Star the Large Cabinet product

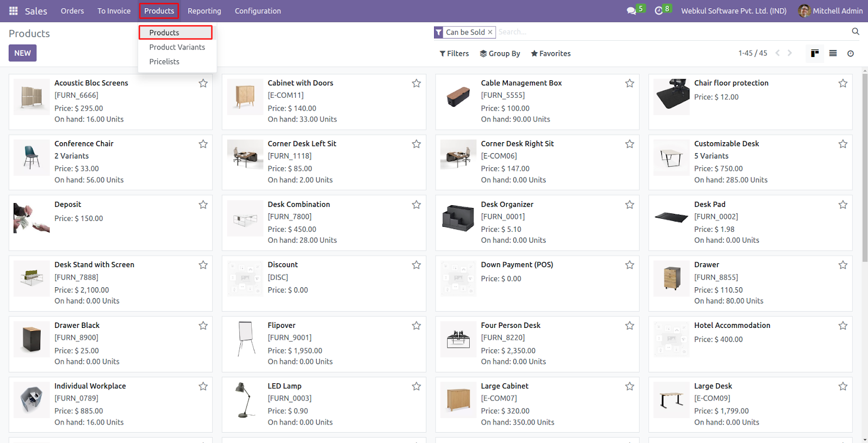pyautogui.click(x=629, y=387)
